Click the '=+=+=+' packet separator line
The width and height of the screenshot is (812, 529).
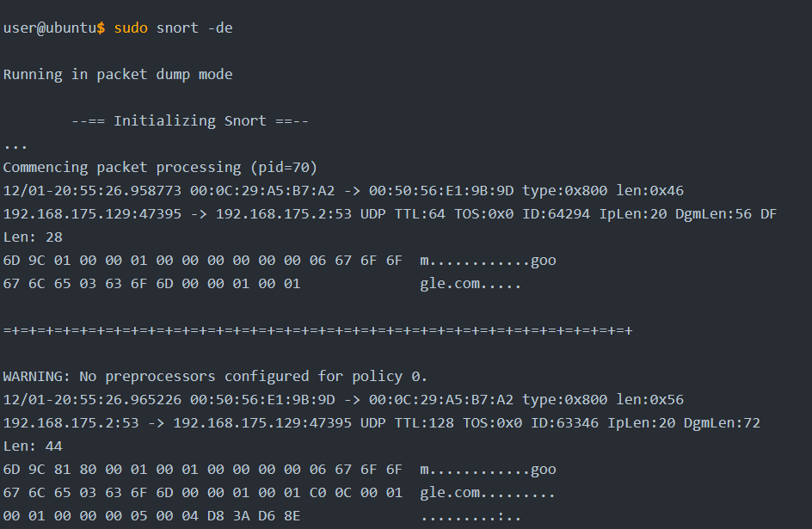pos(318,330)
